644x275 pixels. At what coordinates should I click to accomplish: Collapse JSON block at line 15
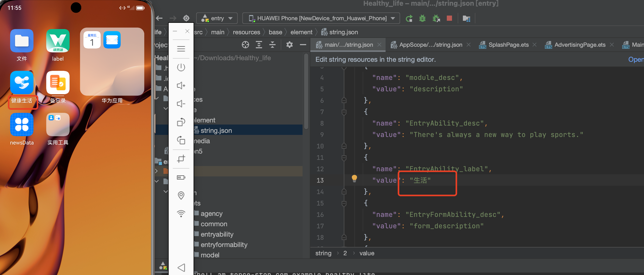pos(344,203)
